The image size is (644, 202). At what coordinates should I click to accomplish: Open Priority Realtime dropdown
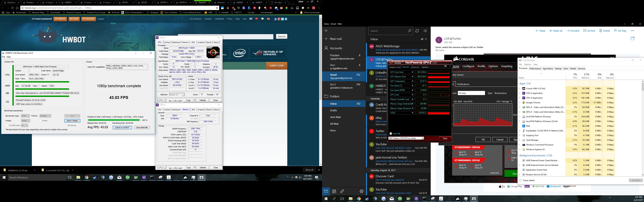(x=45, y=116)
